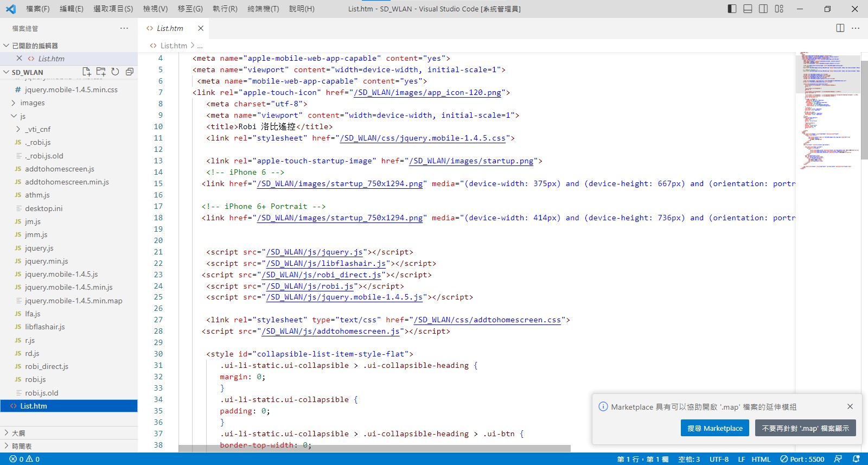This screenshot has width=868, height=465.
Task: Click the 搜尋 Marketplace button
Action: click(714, 428)
